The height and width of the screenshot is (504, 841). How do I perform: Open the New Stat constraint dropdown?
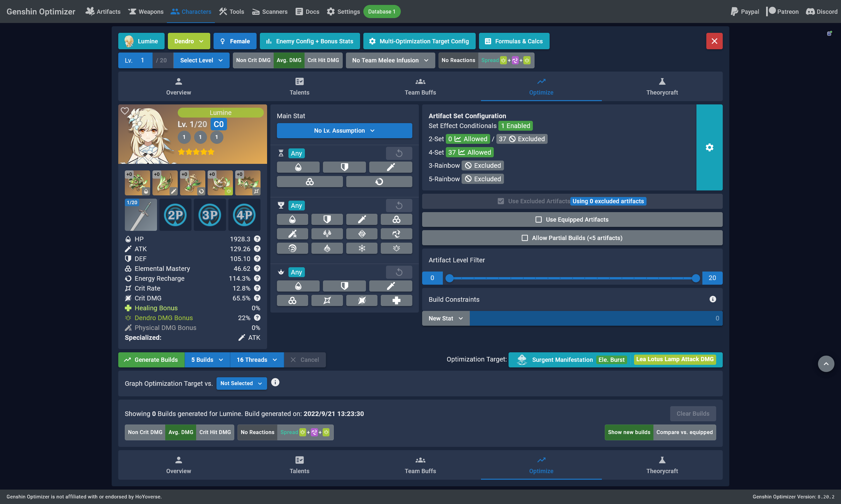[x=445, y=318]
